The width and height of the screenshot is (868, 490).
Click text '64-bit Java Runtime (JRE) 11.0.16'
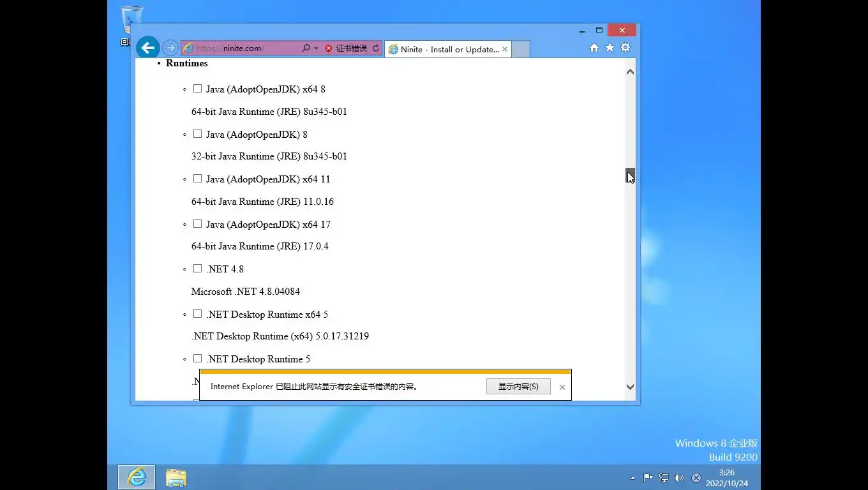click(262, 202)
